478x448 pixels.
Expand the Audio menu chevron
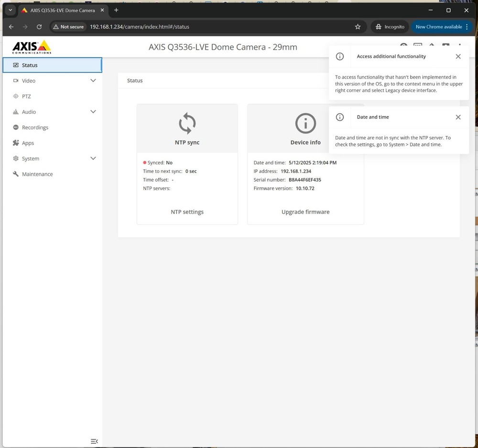coord(93,112)
